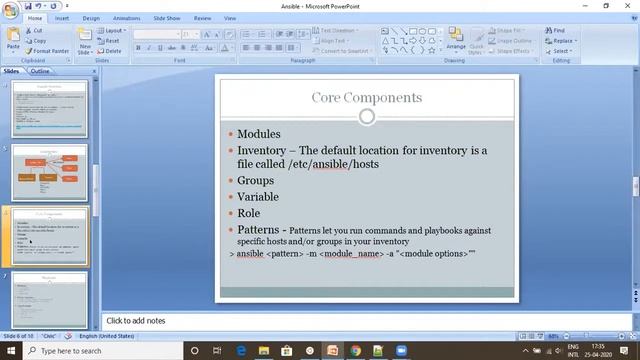Apply a bulleted list
This screenshot has height=360, width=640.
point(247,34)
